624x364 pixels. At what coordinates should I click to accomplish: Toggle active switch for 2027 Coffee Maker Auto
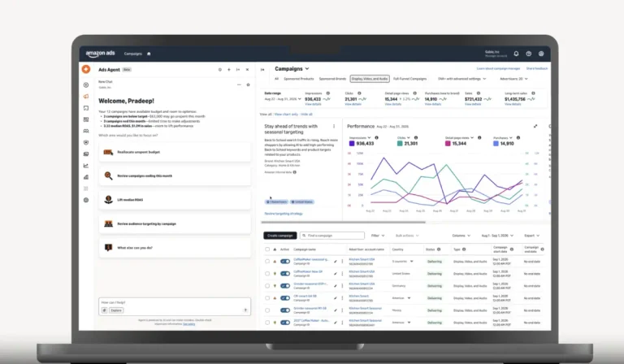point(285,323)
